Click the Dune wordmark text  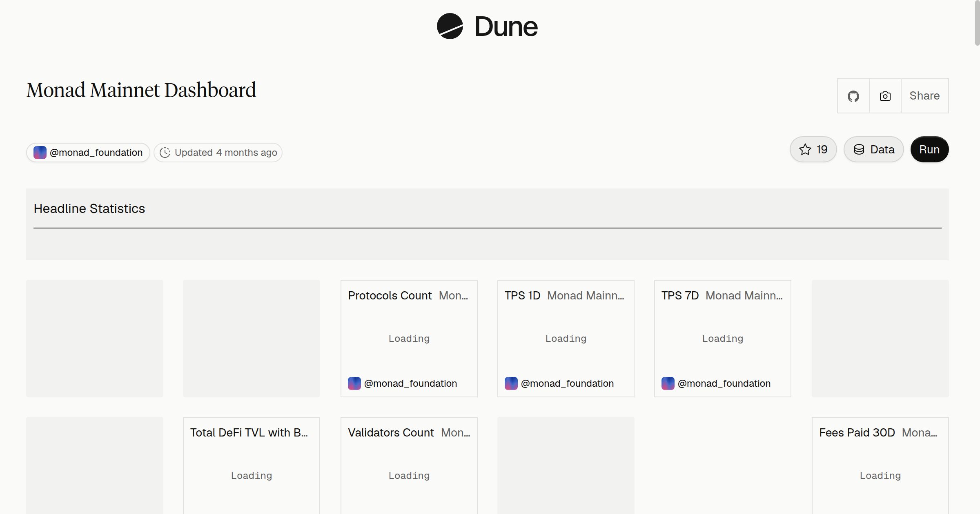coord(506,27)
